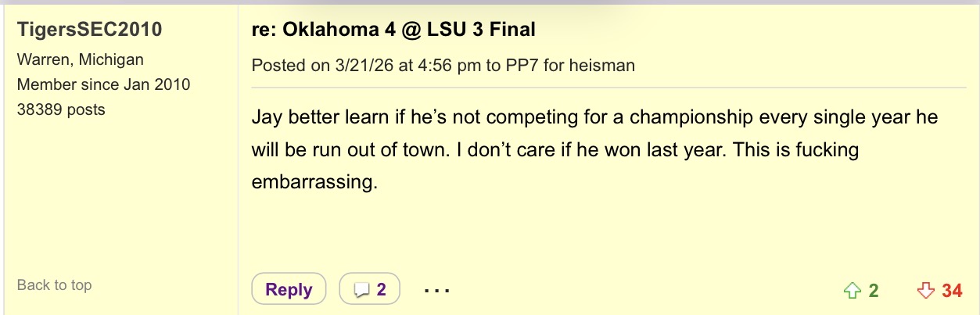Open the three-dot more options menu
980x315 pixels.
[x=436, y=291]
